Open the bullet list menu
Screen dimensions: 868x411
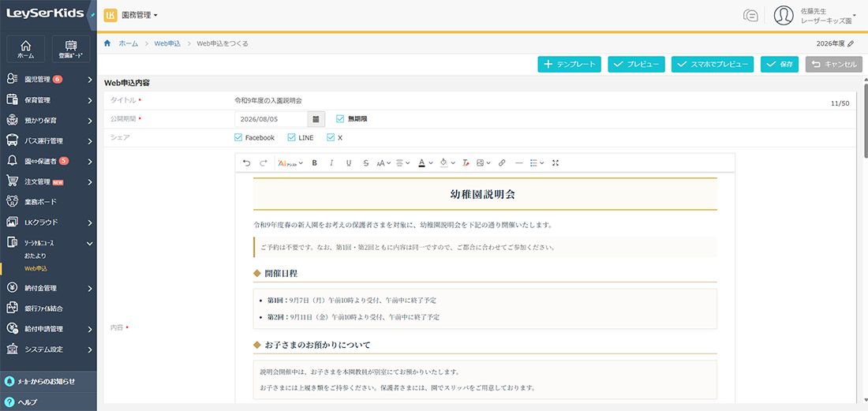coord(537,163)
